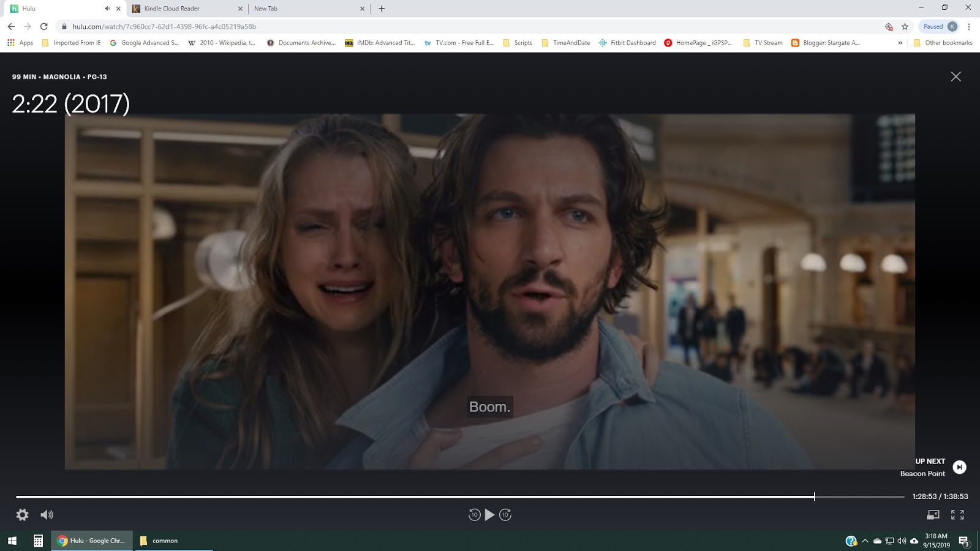Close the Hulu browser tab
This screenshot has height=551, width=980.
[118, 9]
